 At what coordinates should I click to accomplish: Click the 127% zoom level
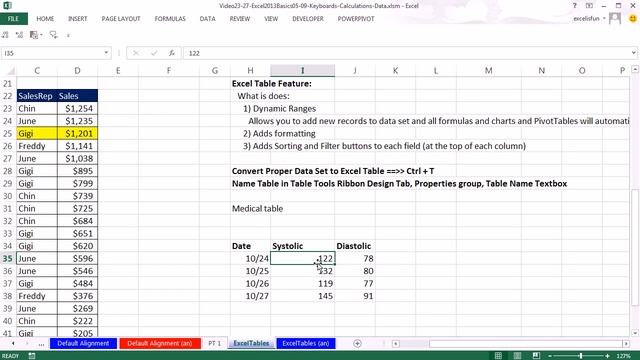pyautogui.click(x=623, y=356)
